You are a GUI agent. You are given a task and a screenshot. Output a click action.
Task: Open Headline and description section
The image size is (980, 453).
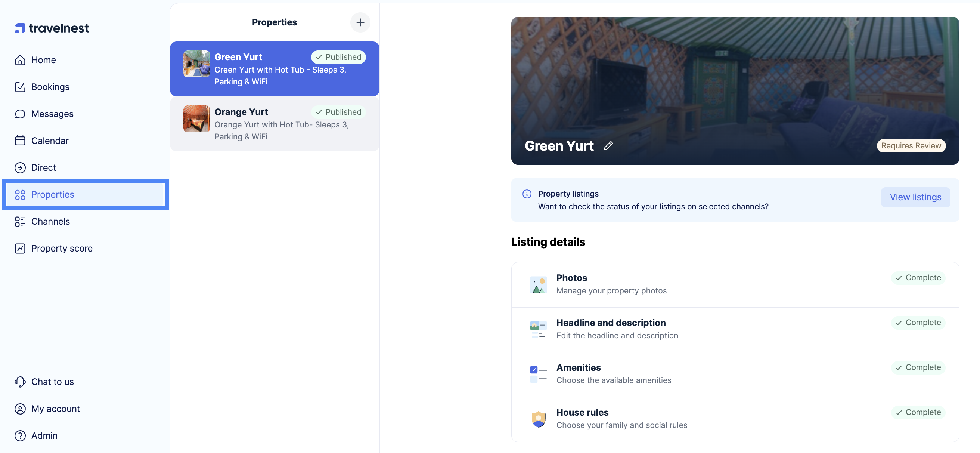734,329
